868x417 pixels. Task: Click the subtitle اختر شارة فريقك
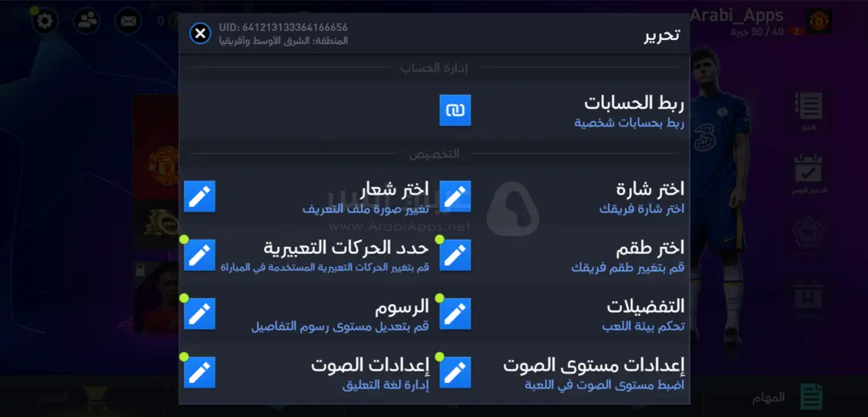click(642, 208)
